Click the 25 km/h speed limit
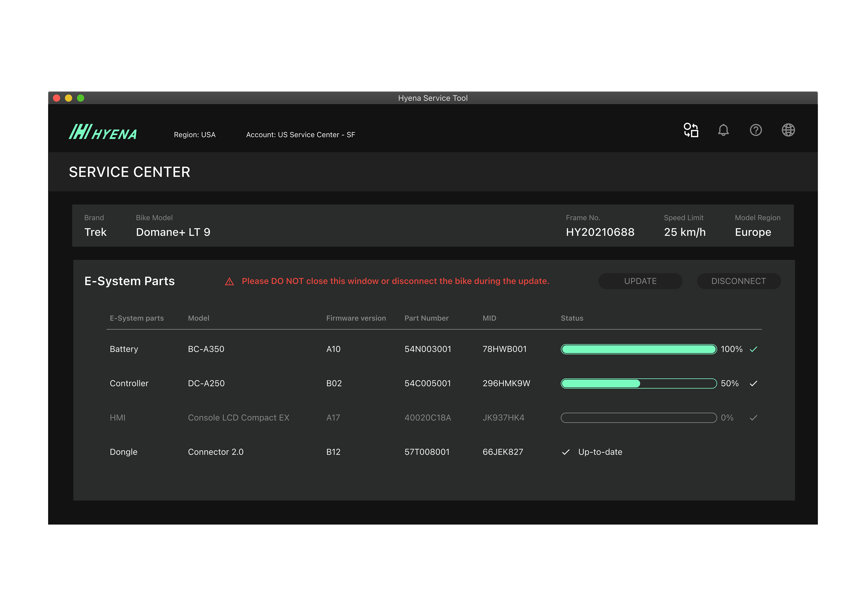The image size is (866, 616). (x=685, y=232)
